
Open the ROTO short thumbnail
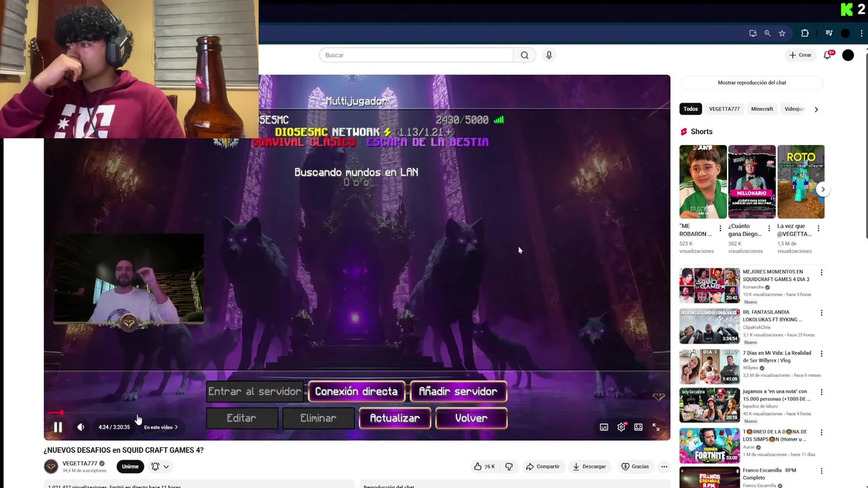click(801, 182)
